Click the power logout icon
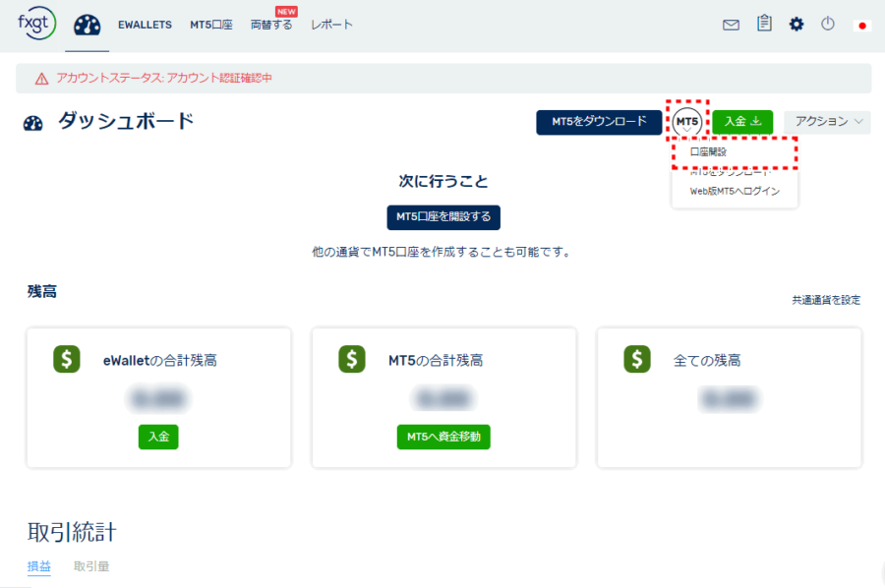This screenshot has height=588, width=885. (827, 24)
